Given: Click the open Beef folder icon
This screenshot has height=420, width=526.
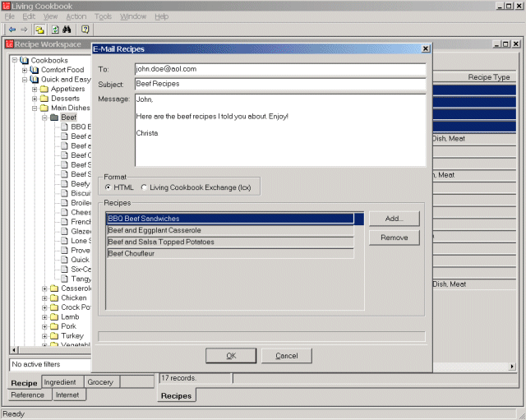Looking at the screenshot, I should click(54, 118).
